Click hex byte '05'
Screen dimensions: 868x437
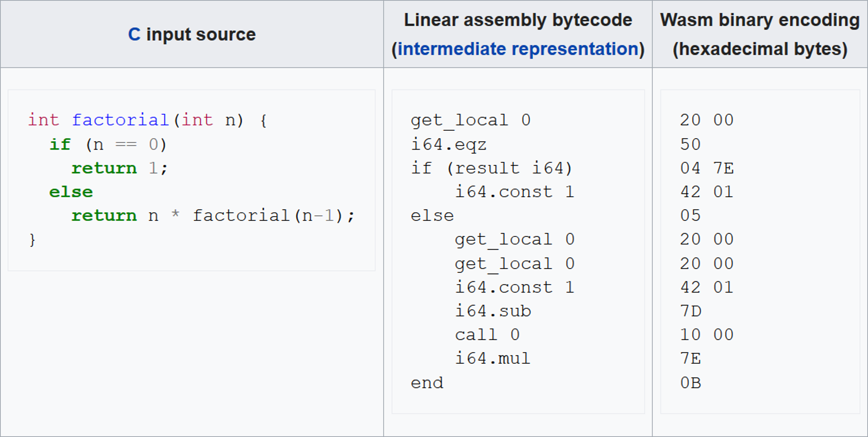(x=690, y=216)
